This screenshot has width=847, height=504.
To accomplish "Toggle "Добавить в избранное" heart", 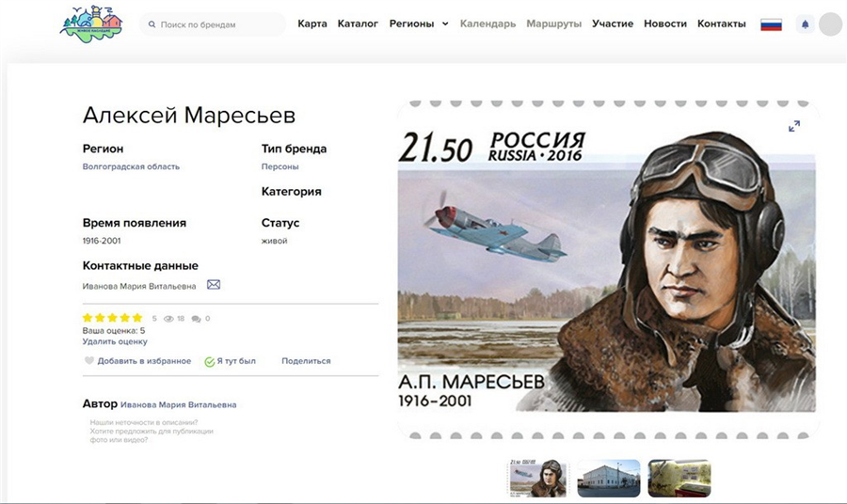I will click(x=89, y=360).
